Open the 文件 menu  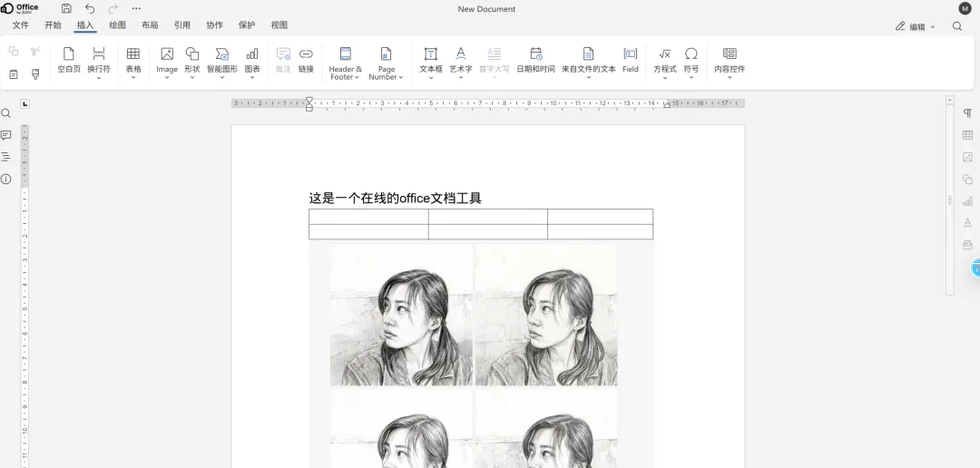pyautogui.click(x=21, y=25)
